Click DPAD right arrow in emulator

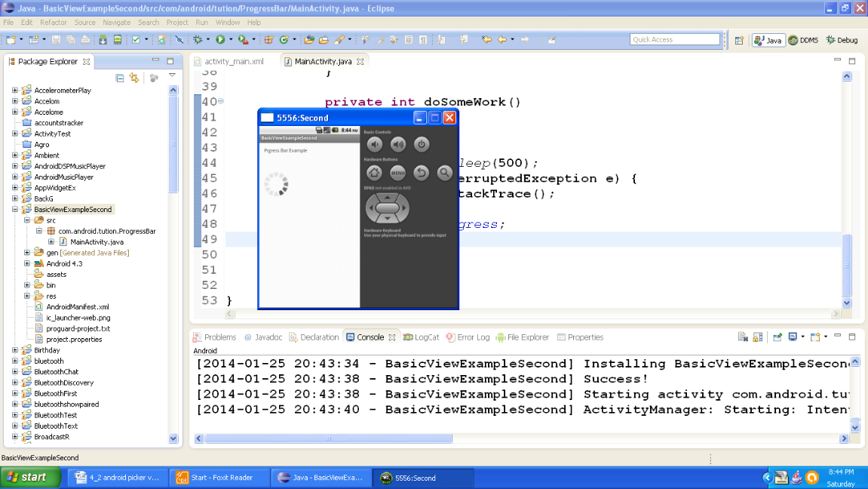[x=404, y=208]
